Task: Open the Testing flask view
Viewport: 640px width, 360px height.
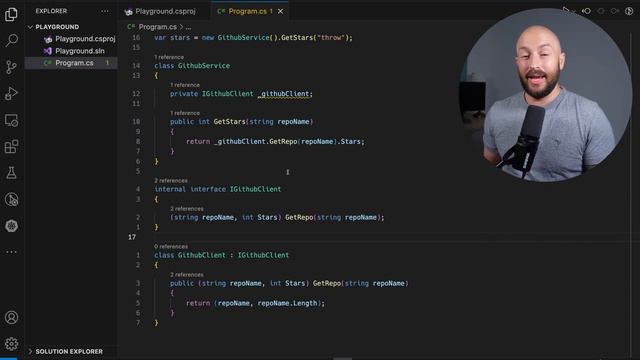Action: pyautogui.click(x=11, y=173)
